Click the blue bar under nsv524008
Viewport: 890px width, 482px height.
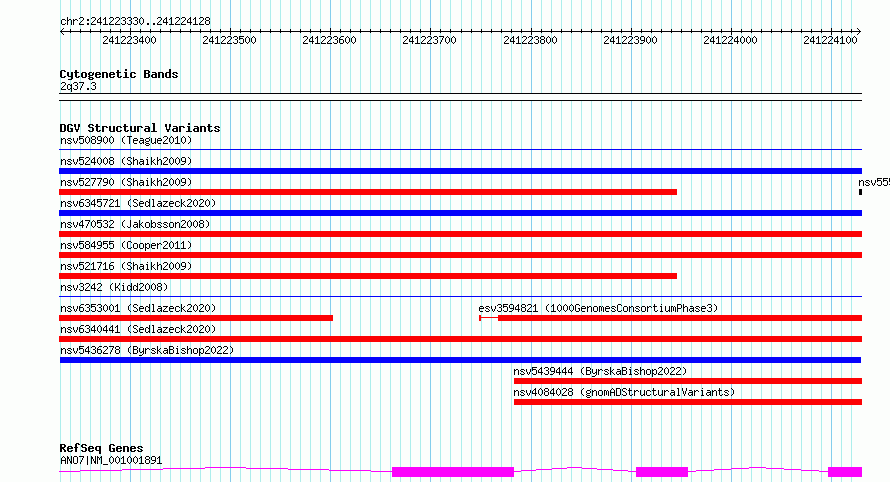[x=460, y=171]
